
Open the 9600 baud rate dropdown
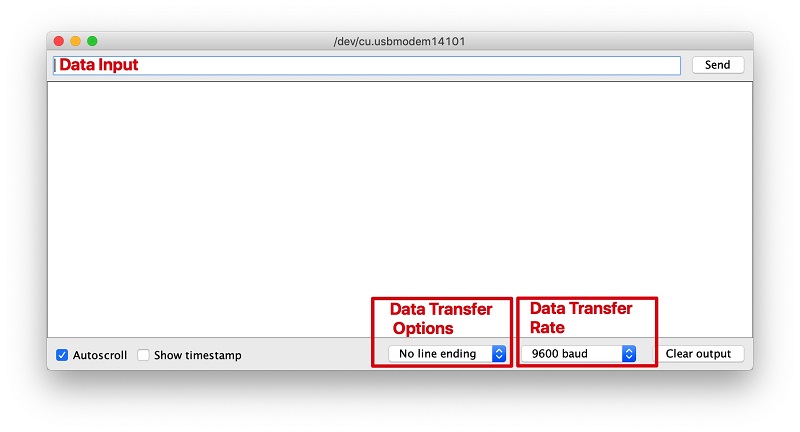tap(579, 353)
